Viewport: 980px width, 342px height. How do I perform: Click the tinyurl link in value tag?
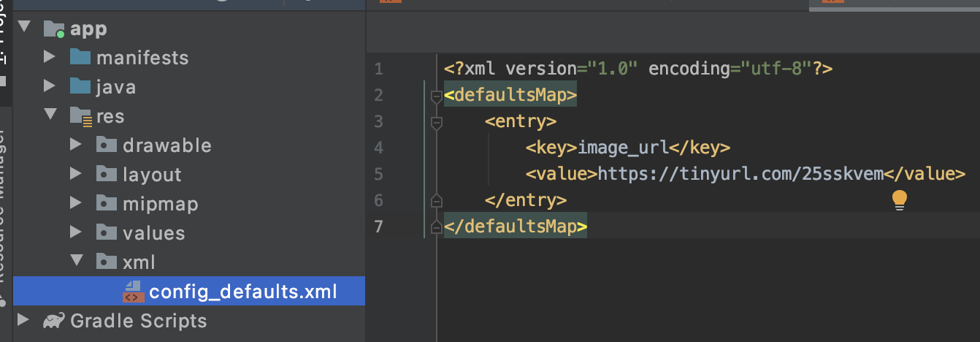pyautogui.click(x=740, y=174)
